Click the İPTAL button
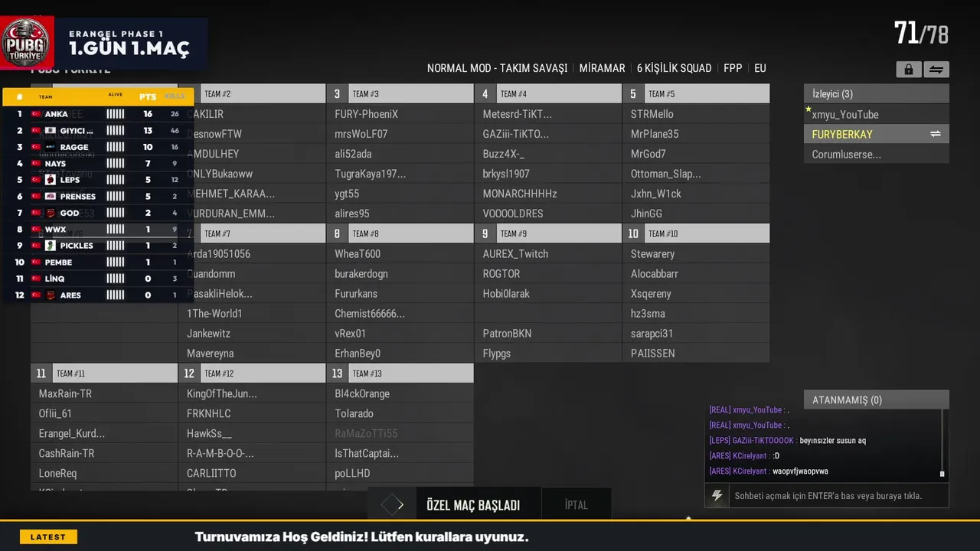This screenshot has height=551, width=980. [577, 505]
